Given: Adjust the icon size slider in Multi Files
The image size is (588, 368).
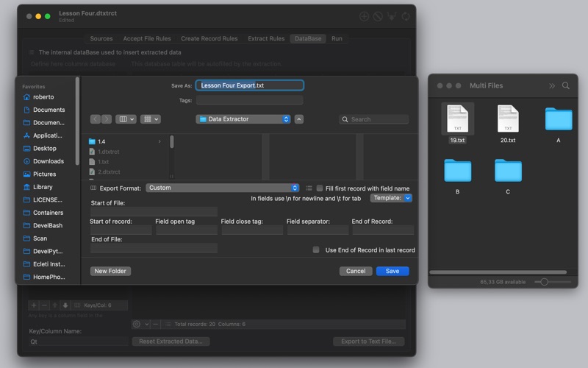Looking at the screenshot, I should [545, 282].
